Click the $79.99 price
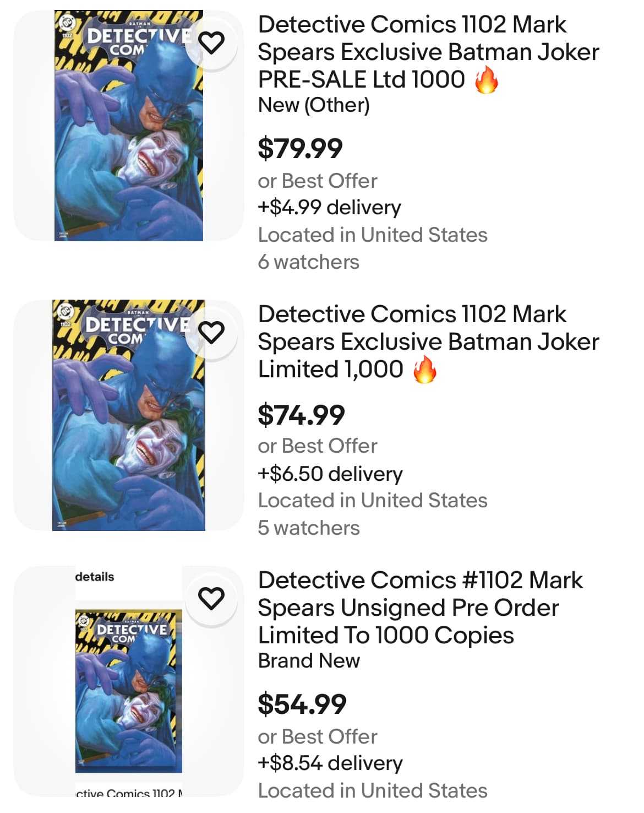Image resolution: width=644 pixels, height=813 pixels. tap(300, 148)
